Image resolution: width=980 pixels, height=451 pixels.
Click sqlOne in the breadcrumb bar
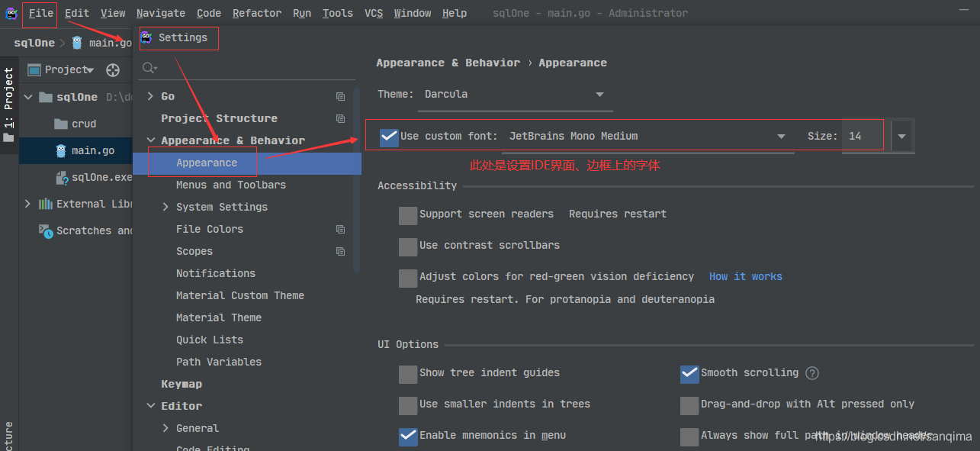[34, 43]
